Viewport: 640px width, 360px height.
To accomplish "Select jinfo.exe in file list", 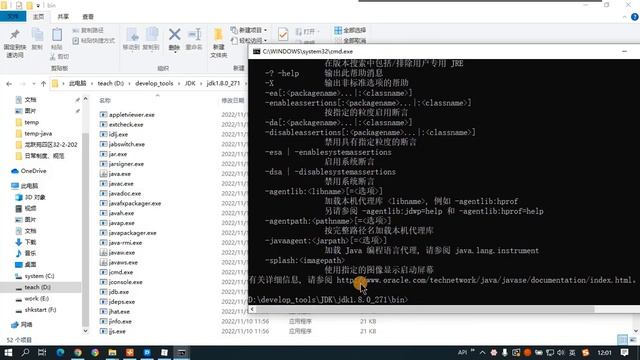I will pyautogui.click(x=120, y=321).
